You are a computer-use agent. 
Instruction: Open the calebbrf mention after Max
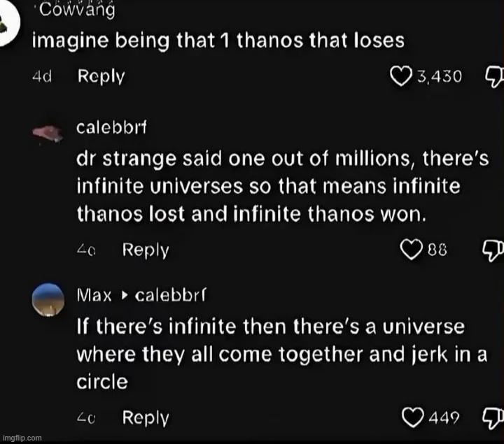(x=169, y=296)
